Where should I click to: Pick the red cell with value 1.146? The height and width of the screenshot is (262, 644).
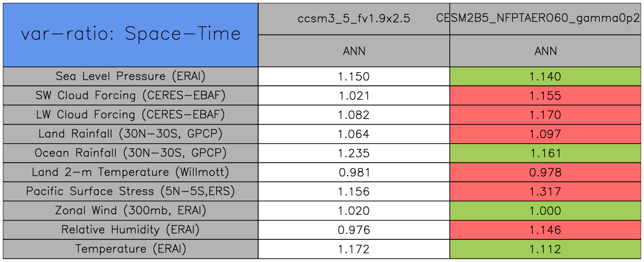click(546, 230)
